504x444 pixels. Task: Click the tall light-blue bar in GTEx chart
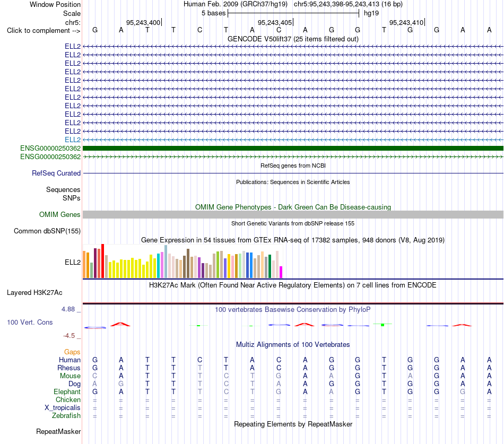[x=166, y=262]
